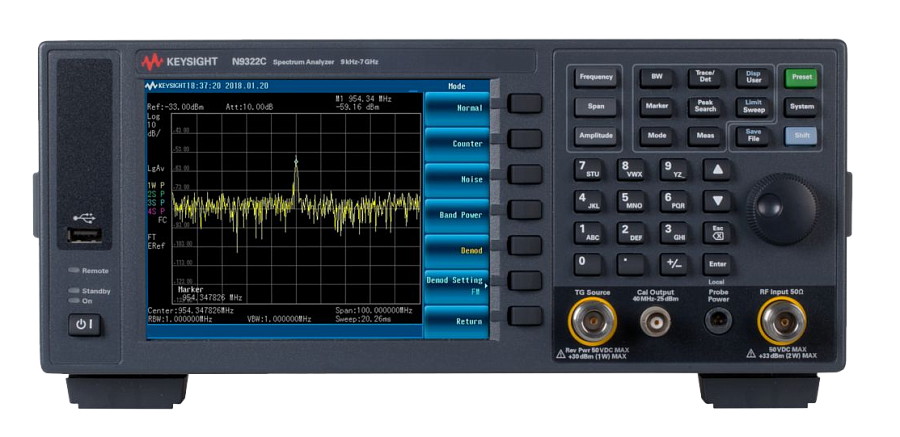Click the Trace/Det hard key
This screenshot has width=900, height=437.
[704, 78]
